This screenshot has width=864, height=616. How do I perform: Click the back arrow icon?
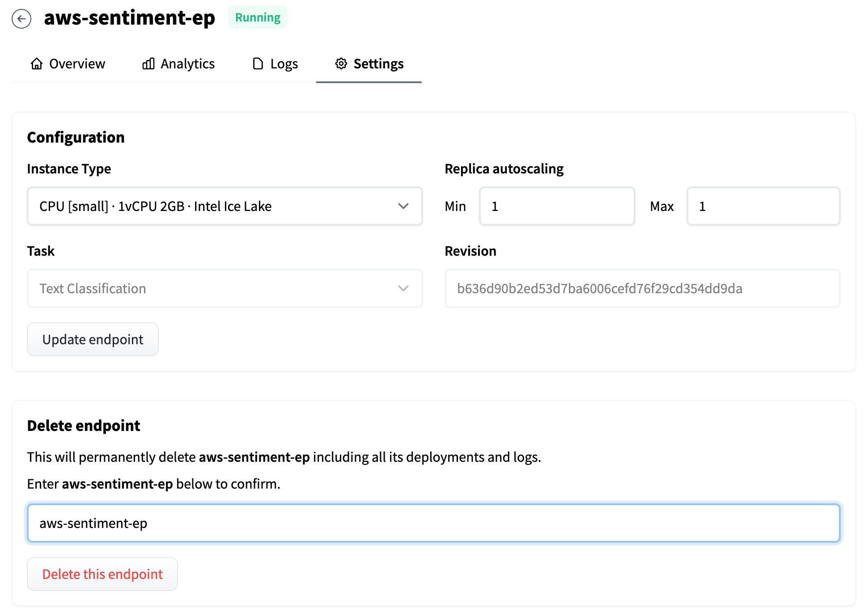pos(21,19)
